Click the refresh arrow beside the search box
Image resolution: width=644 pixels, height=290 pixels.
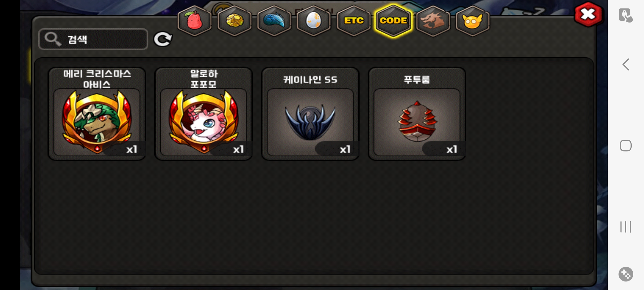pos(163,39)
